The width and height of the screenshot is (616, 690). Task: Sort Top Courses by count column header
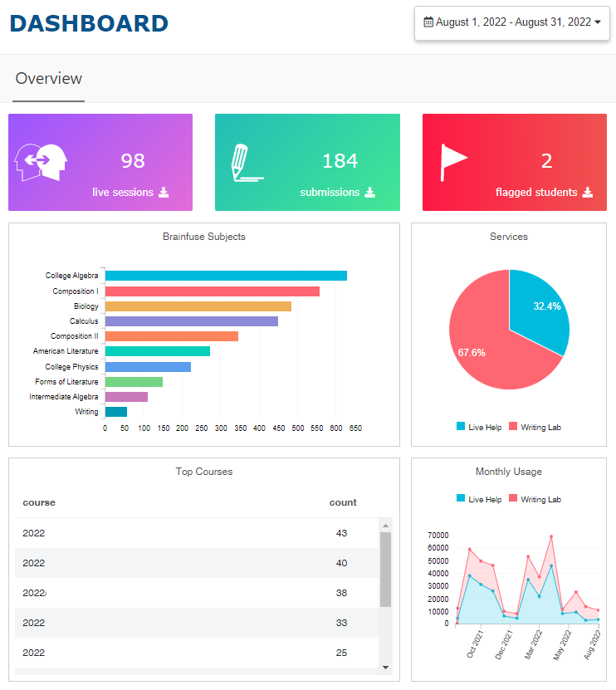coord(343,502)
